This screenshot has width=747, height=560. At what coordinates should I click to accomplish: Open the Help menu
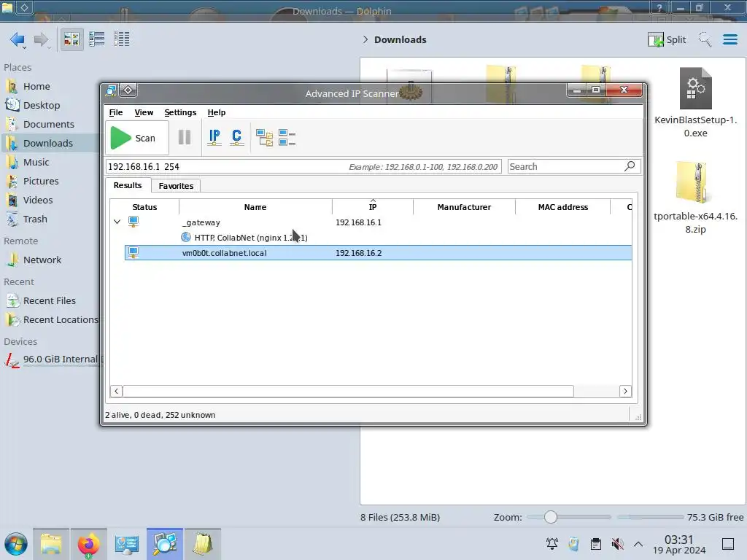(x=216, y=112)
